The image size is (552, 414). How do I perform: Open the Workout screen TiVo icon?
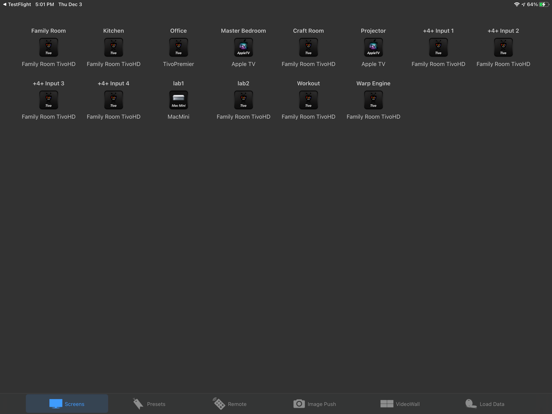[x=308, y=100]
